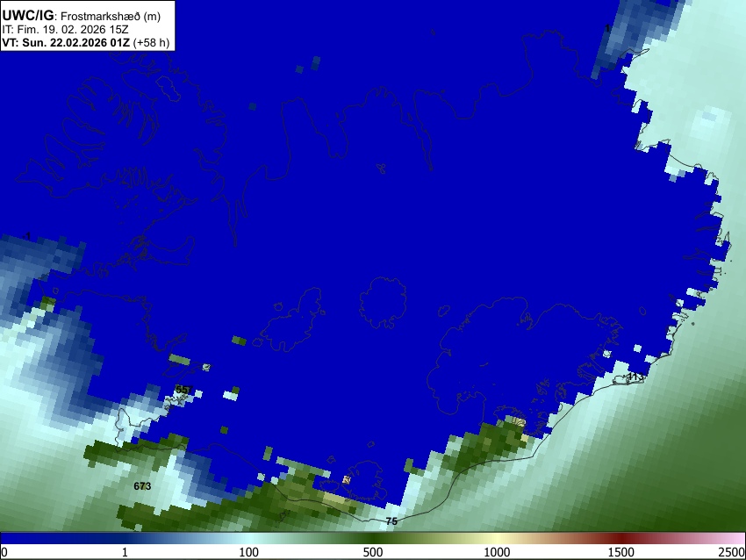Click the 500 tick on the color scale
The height and width of the screenshot is (560, 746).
tap(372, 552)
